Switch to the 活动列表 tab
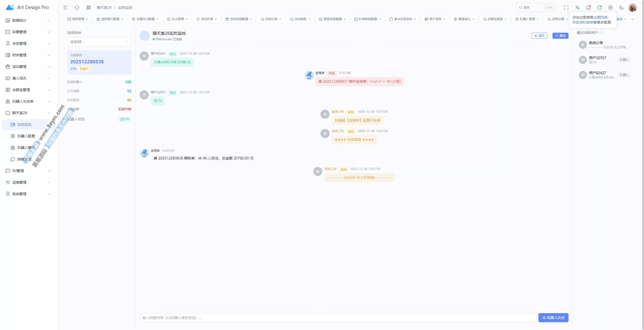Viewport: 644px width, 330px height. tap(207, 19)
